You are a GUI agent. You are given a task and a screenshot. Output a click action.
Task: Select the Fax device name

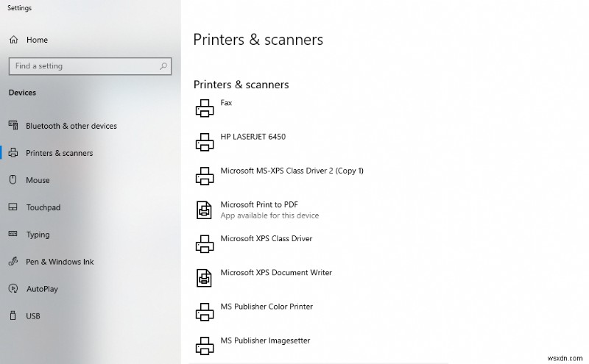226,103
